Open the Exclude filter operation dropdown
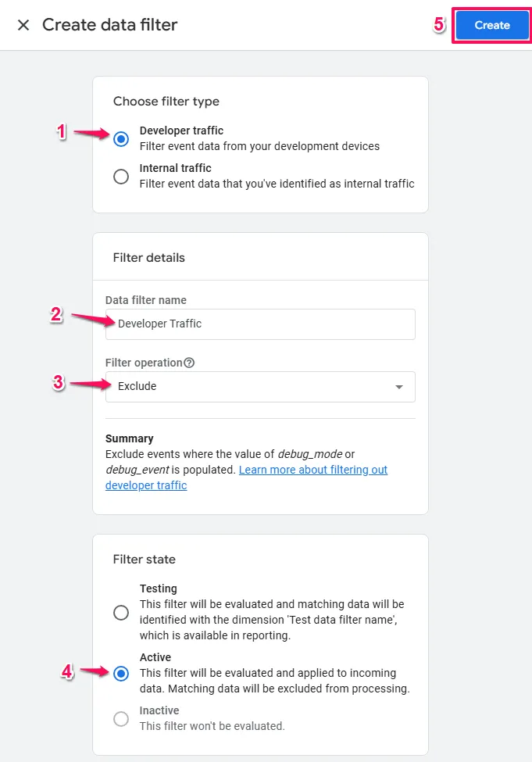Screen dimensions: 532x762 (259, 387)
